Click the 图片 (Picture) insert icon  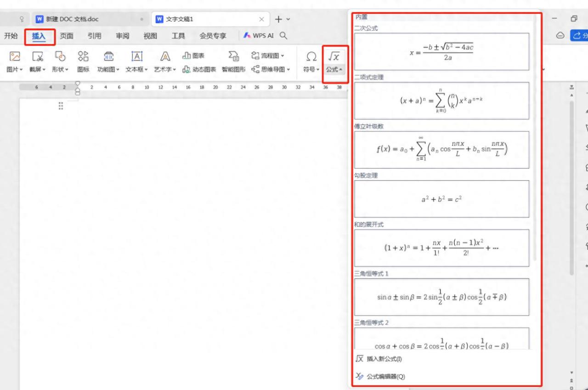click(x=15, y=57)
